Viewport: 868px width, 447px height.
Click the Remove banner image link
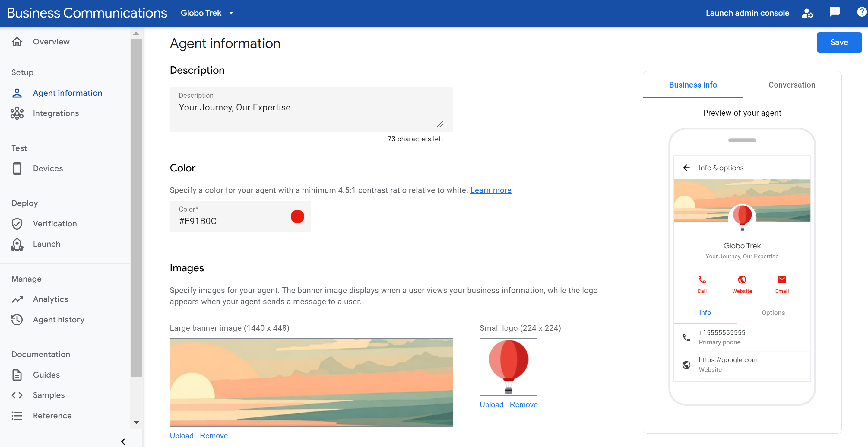tap(213, 434)
